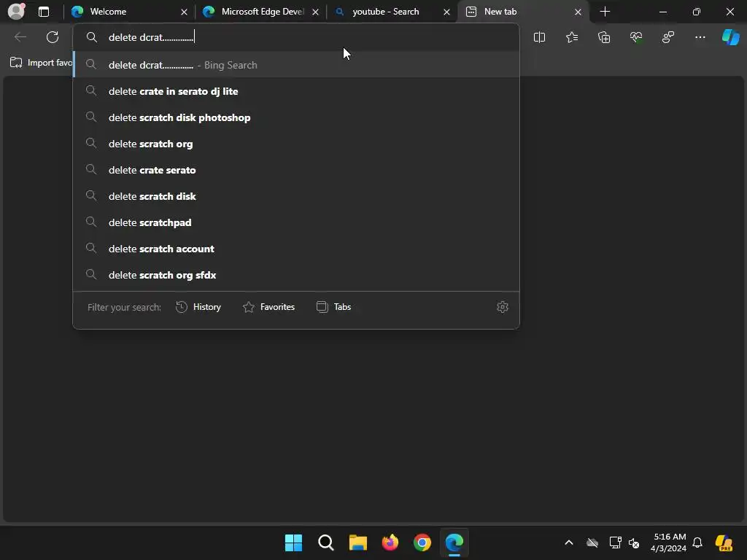Open the clock showing 5:16 AM
The height and width of the screenshot is (560, 747).
tap(669, 542)
